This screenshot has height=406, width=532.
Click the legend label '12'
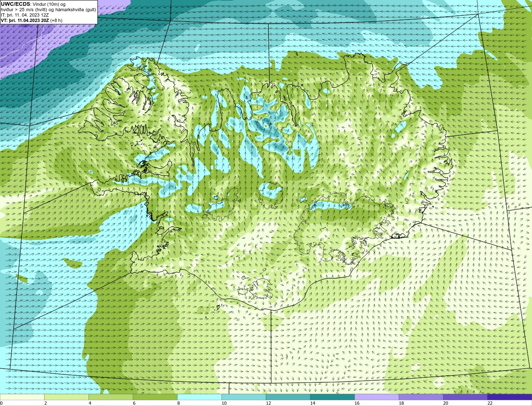pos(268,403)
